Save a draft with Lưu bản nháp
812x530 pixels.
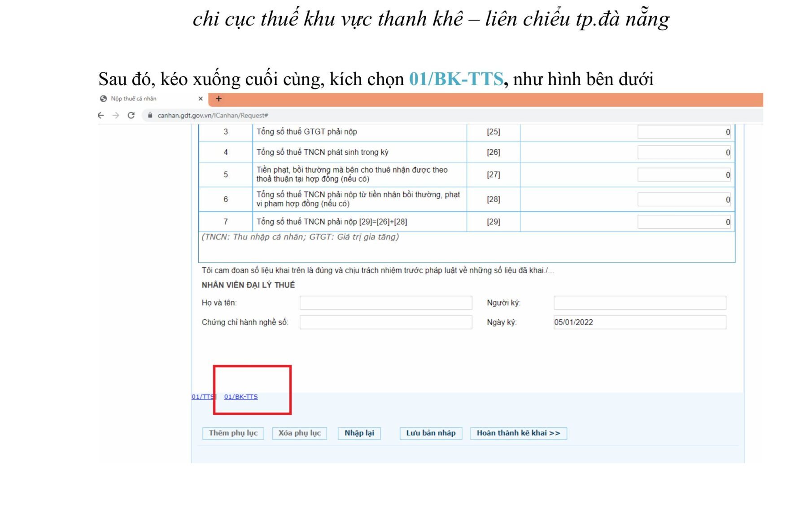tap(431, 434)
